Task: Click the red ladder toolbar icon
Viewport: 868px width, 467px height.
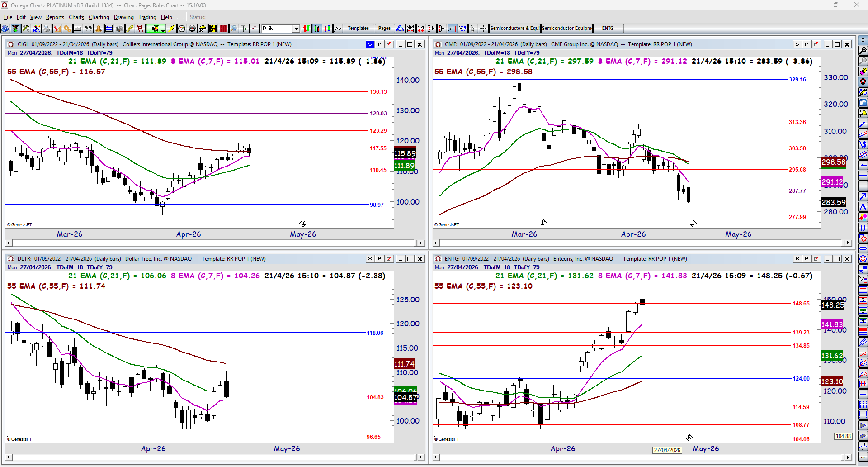Action: coord(140,29)
